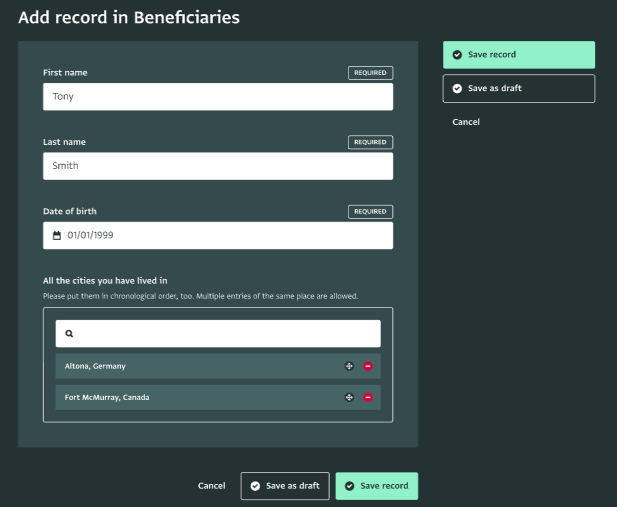Image resolution: width=617 pixels, height=507 pixels.
Task: Click Cancel in the right sidebar
Action: [x=466, y=122]
